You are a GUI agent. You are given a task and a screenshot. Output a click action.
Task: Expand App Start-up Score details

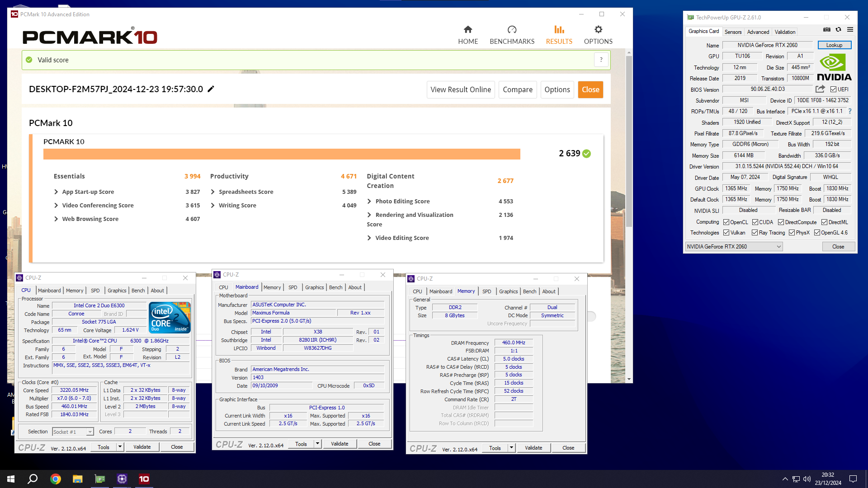(x=56, y=192)
